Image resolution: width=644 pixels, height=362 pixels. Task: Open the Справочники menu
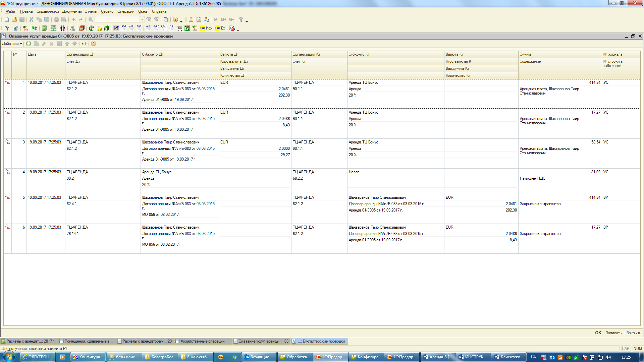(x=48, y=11)
